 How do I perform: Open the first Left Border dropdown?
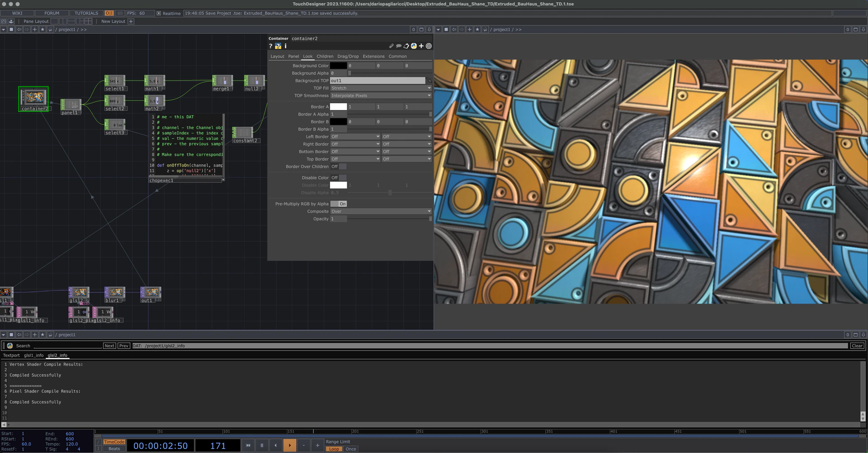[x=355, y=137]
